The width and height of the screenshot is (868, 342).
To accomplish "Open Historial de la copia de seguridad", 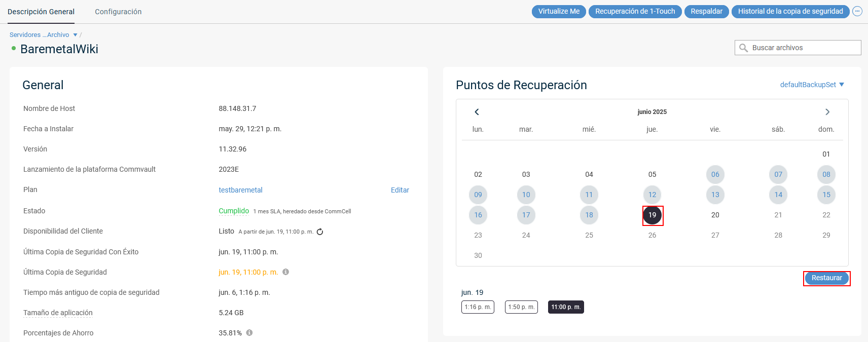I will (790, 11).
